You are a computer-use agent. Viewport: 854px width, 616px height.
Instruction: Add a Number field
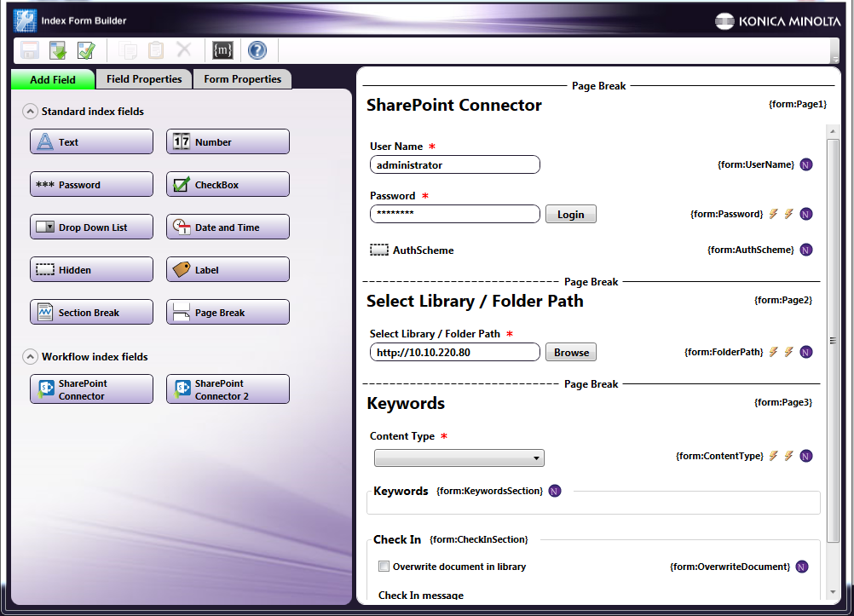pyautogui.click(x=228, y=141)
